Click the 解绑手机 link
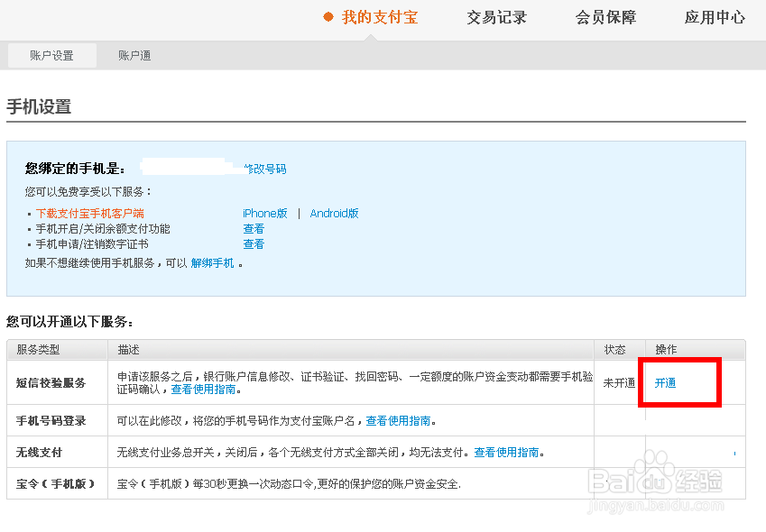 (x=213, y=263)
